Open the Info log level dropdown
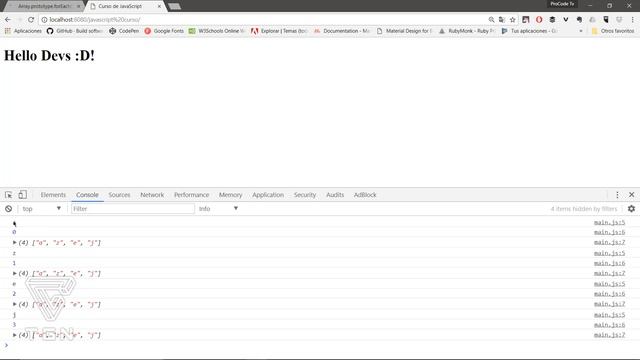 pos(218,209)
